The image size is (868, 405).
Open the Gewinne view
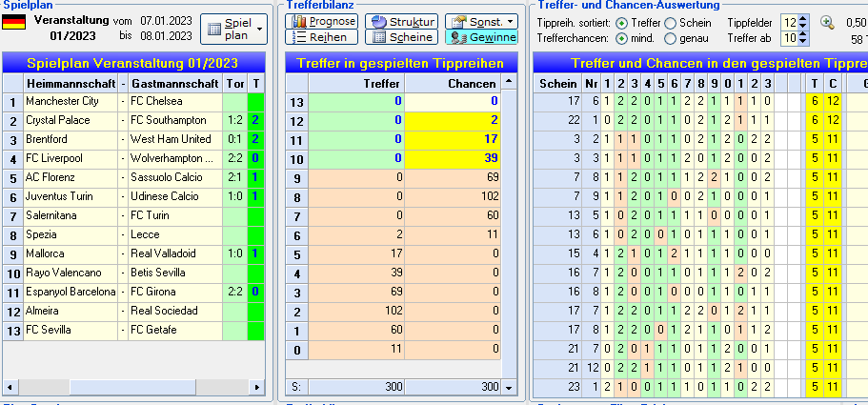click(481, 37)
